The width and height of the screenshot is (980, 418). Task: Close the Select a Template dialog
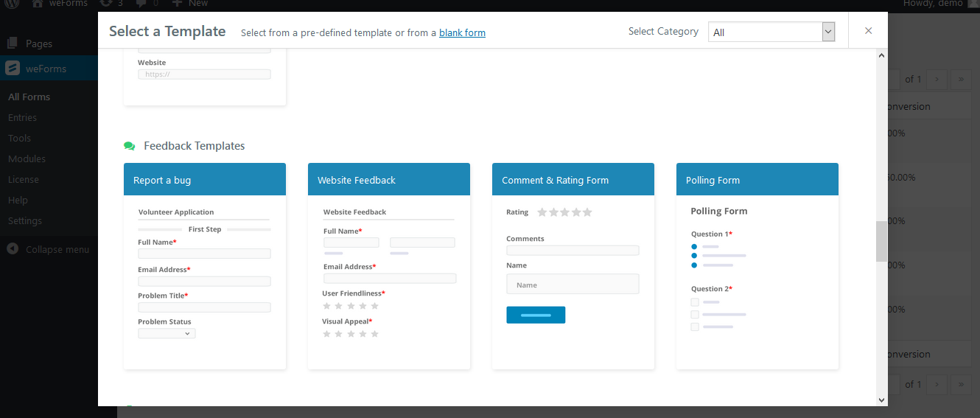tap(868, 31)
